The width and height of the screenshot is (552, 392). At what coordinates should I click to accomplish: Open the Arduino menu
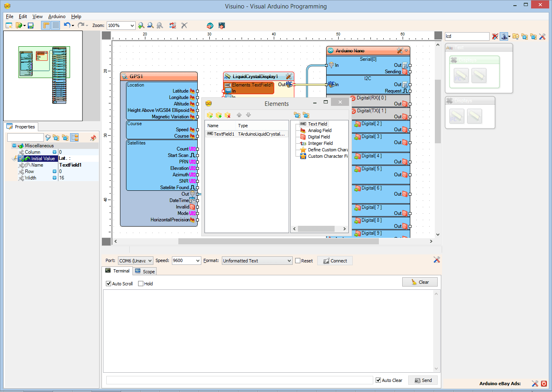click(x=56, y=17)
